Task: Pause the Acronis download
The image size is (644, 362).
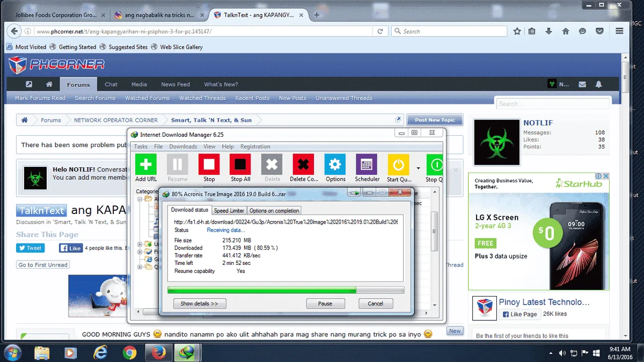Action: [325, 304]
